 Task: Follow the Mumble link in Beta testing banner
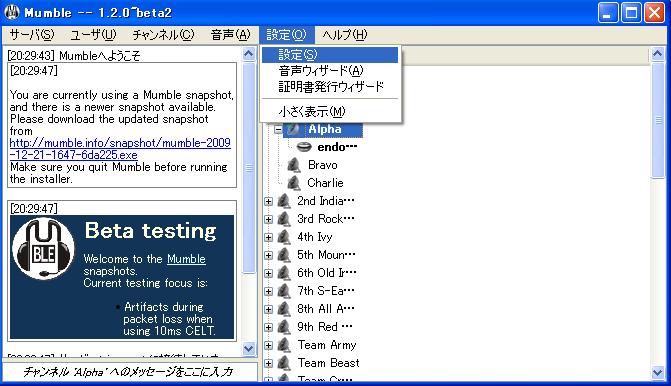pyautogui.click(x=186, y=259)
